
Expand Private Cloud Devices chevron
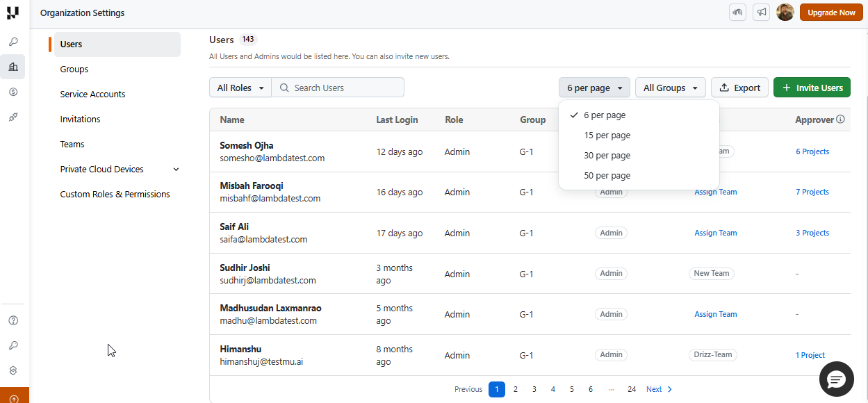[176, 170]
